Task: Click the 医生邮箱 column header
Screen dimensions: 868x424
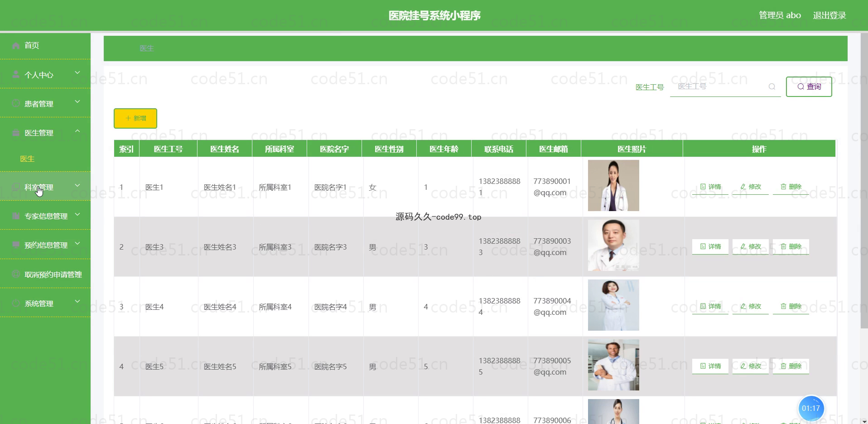Action: pyautogui.click(x=554, y=149)
